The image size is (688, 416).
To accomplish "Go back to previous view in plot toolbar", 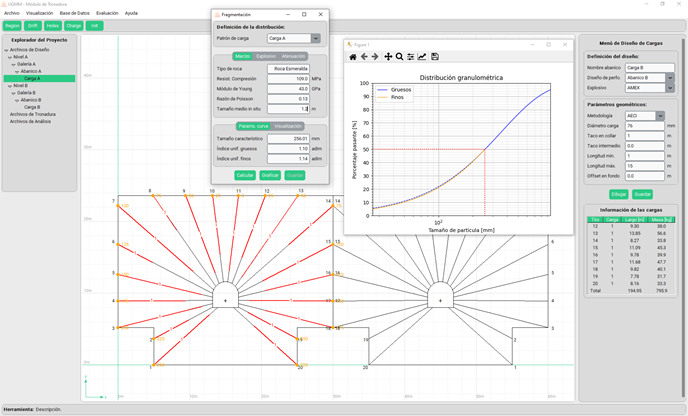I will [x=365, y=57].
